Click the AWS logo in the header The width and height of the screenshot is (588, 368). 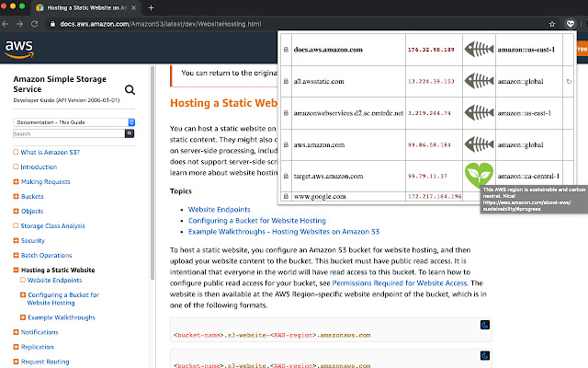tap(19, 49)
